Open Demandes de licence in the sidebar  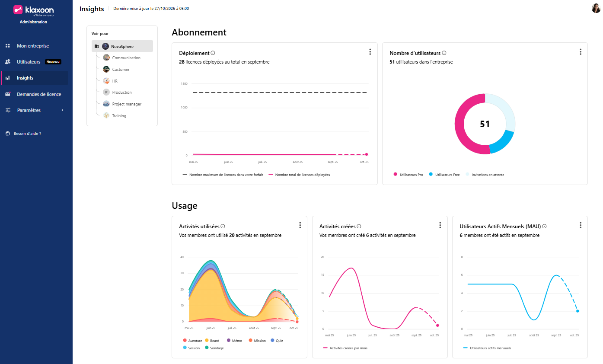(38, 94)
